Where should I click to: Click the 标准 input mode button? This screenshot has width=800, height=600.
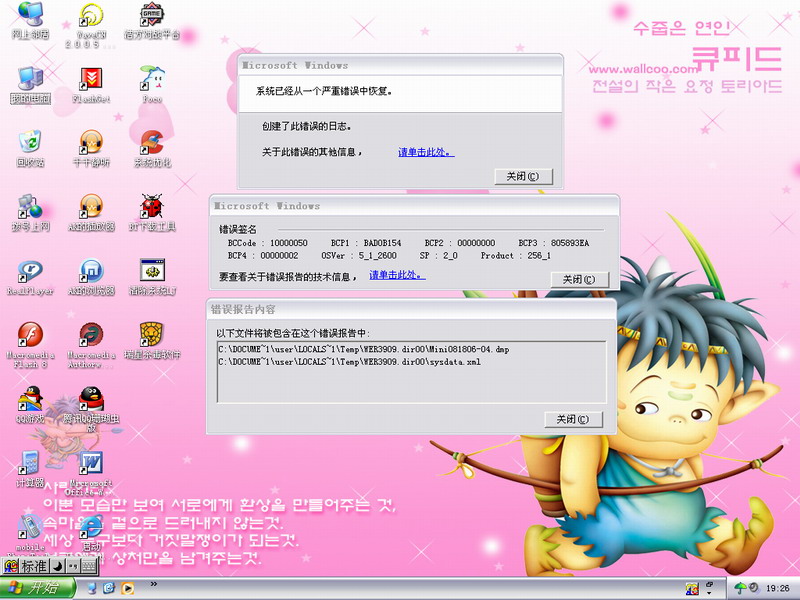tap(34, 566)
